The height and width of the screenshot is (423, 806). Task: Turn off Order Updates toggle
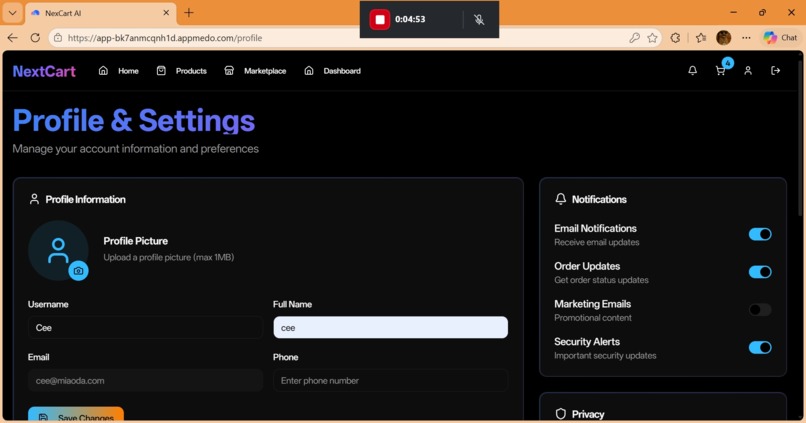(760, 272)
